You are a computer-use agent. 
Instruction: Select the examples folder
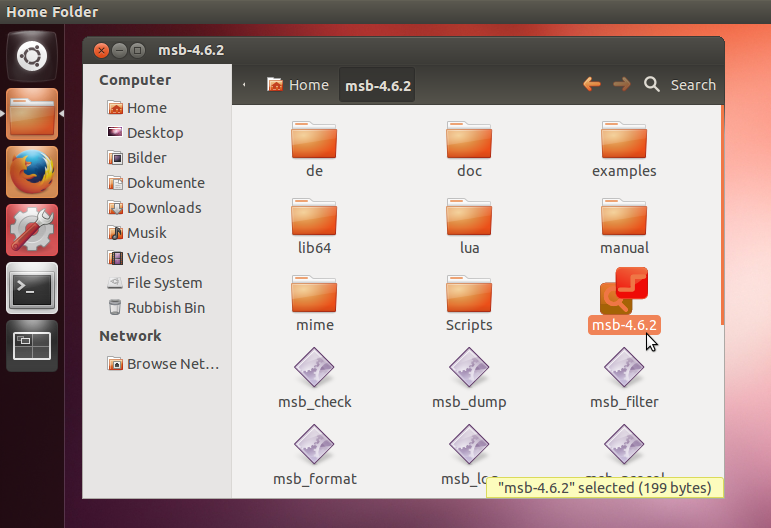pyautogui.click(x=624, y=149)
